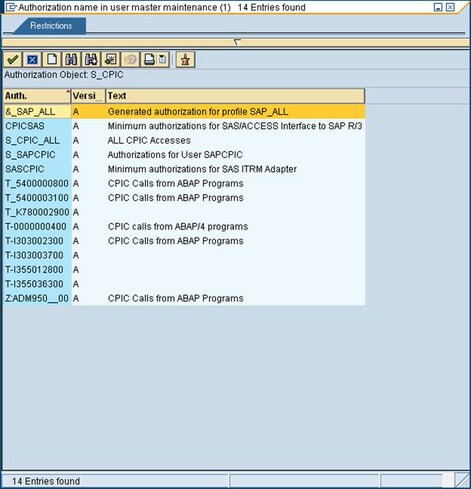Select the SASCPIC entry

pyautogui.click(x=37, y=169)
